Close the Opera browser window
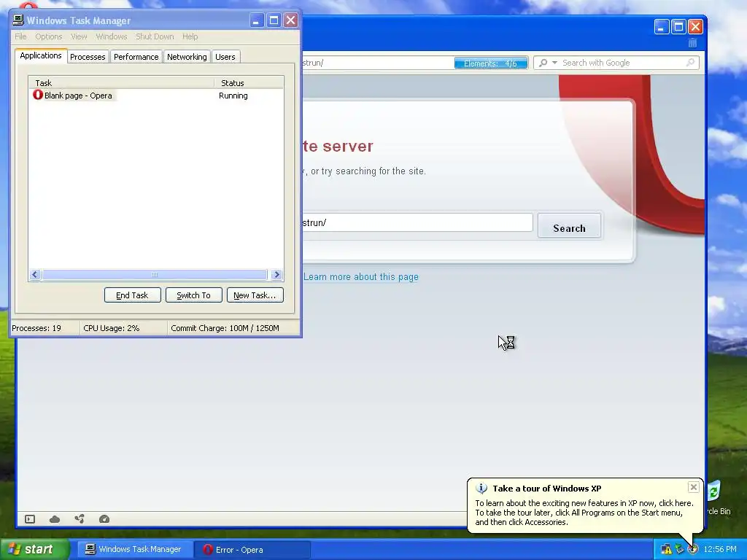 695,27
